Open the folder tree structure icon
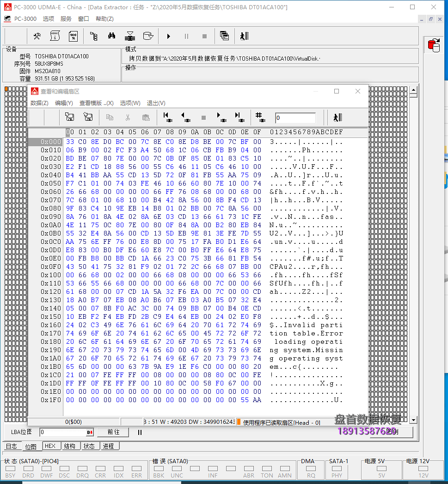This screenshot has height=484, width=448. pos(94,37)
